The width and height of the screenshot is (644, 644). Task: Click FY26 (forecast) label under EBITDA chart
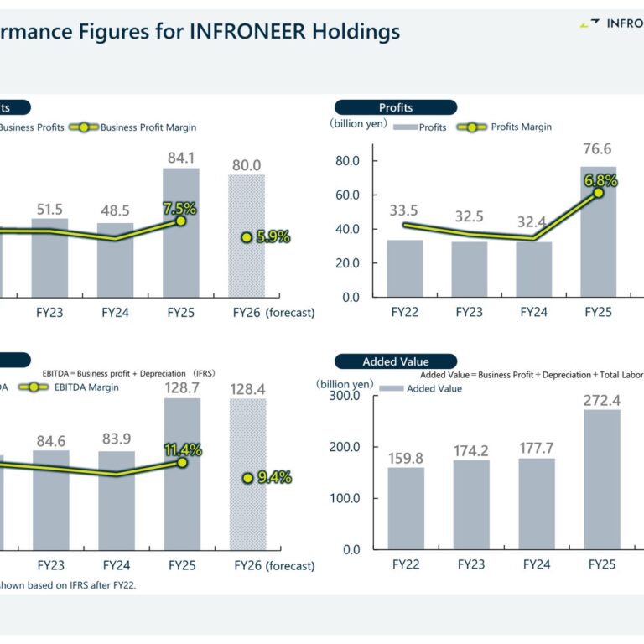tap(274, 565)
